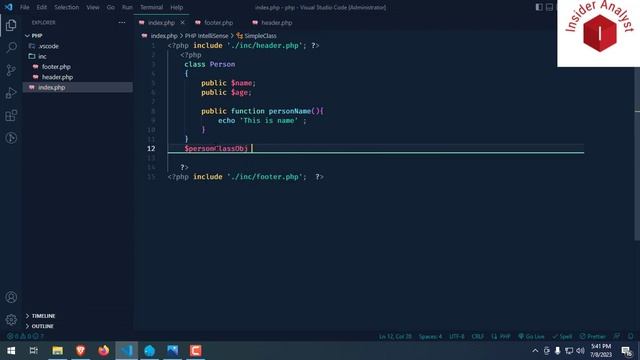Image resolution: width=640 pixels, height=360 pixels.
Task: Click the activity bar icon below Extensions
Action: pos(11,138)
